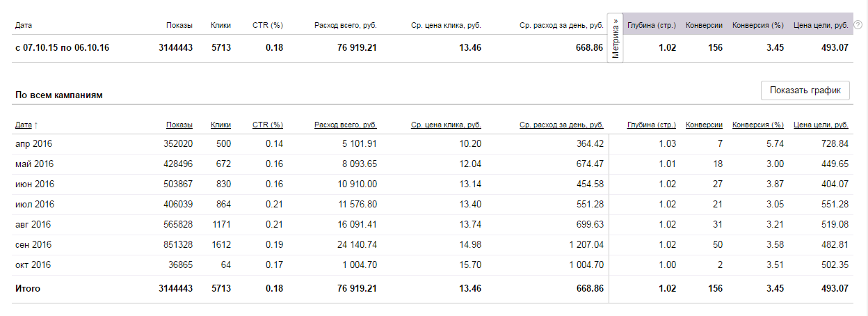Sort by Расход всего, руб. header
Image resolution: width=868 pixels, height=316 pixels.
pyautogui.click(x=346, y=125)
